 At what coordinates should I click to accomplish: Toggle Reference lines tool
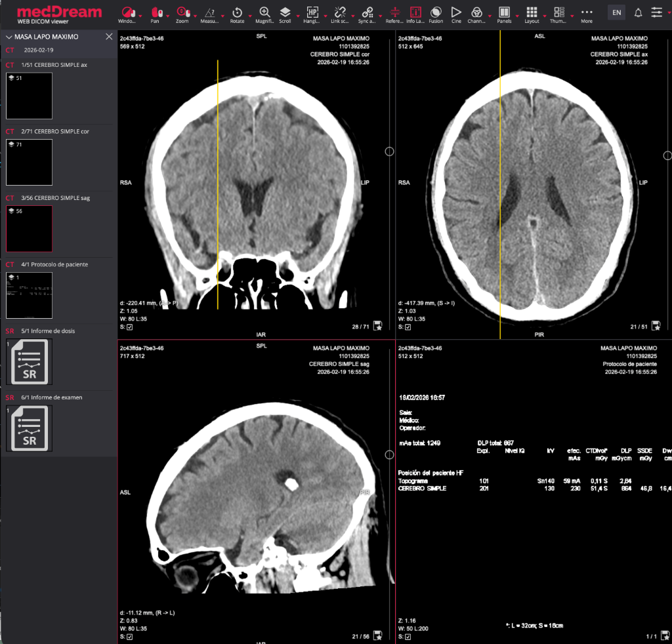coord(394,14)
